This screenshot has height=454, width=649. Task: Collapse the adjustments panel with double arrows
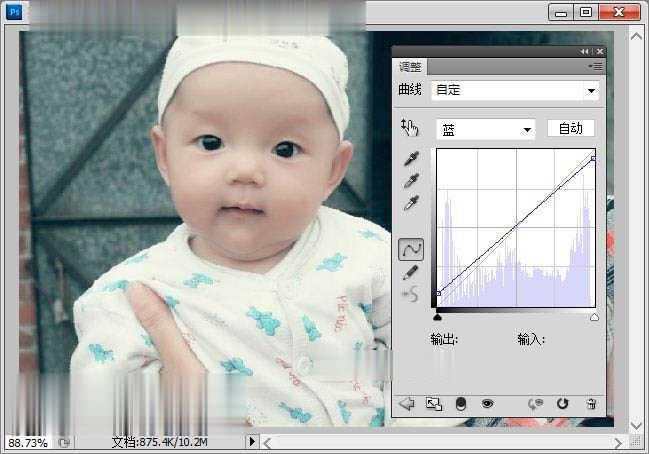584,51
